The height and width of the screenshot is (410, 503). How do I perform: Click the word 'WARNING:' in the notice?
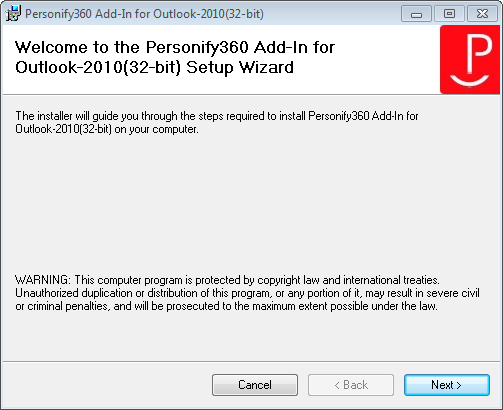click(43, 280)
